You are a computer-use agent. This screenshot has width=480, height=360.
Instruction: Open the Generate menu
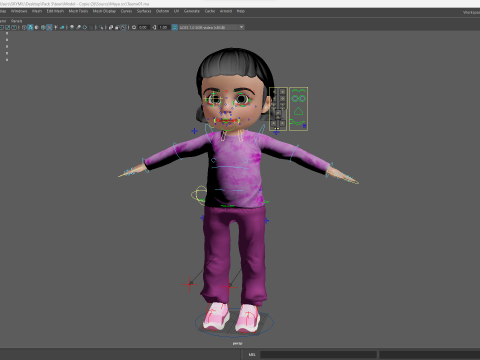[192, 11]
